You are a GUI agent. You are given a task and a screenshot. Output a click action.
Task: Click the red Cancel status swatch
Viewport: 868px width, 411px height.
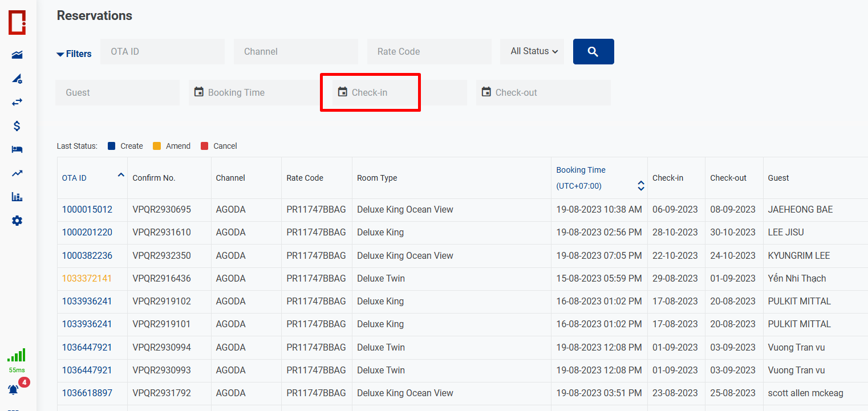[205, 146]
